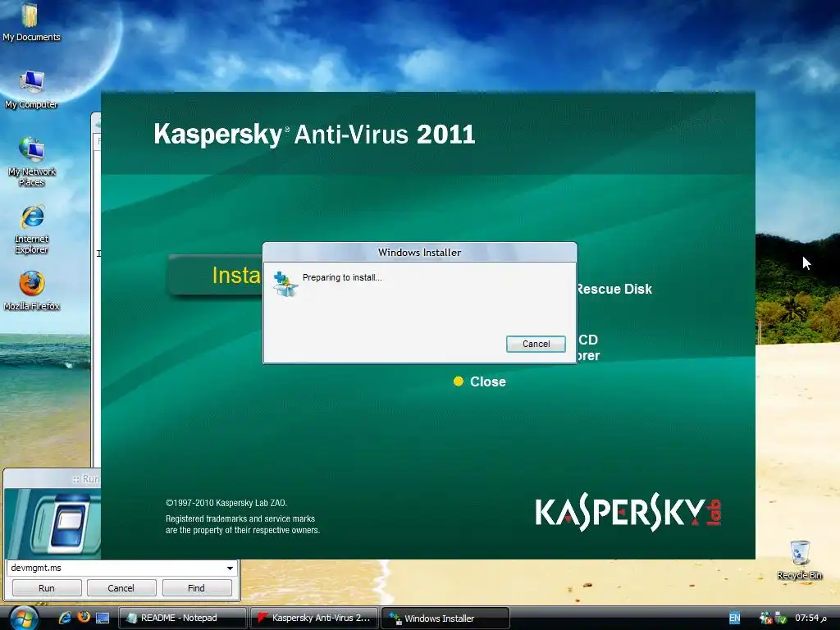Click Cancel in the Run dialog
The width and height of the screenshot is (840, 630).
coord(121,587)
